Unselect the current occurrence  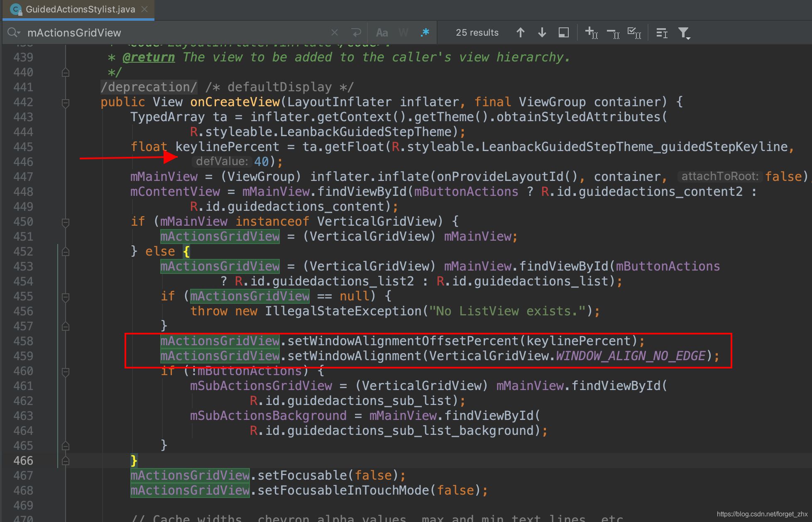click(x=613, y=32)
